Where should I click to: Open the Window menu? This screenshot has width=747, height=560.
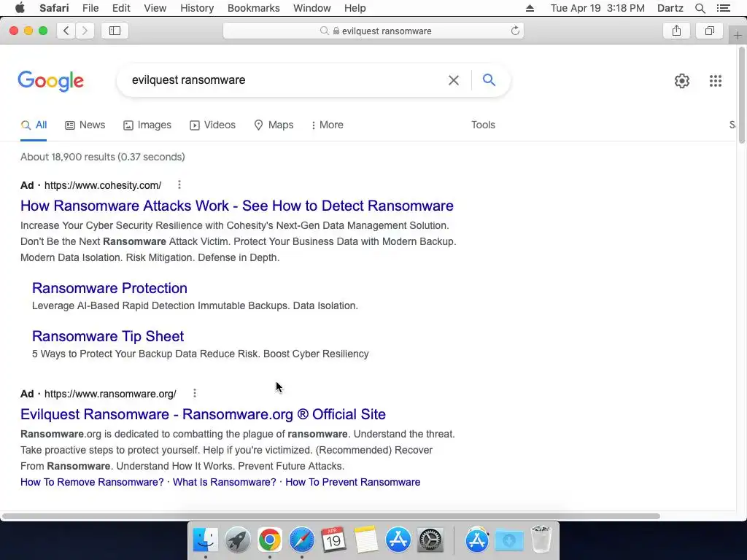(x=312, y=8)
